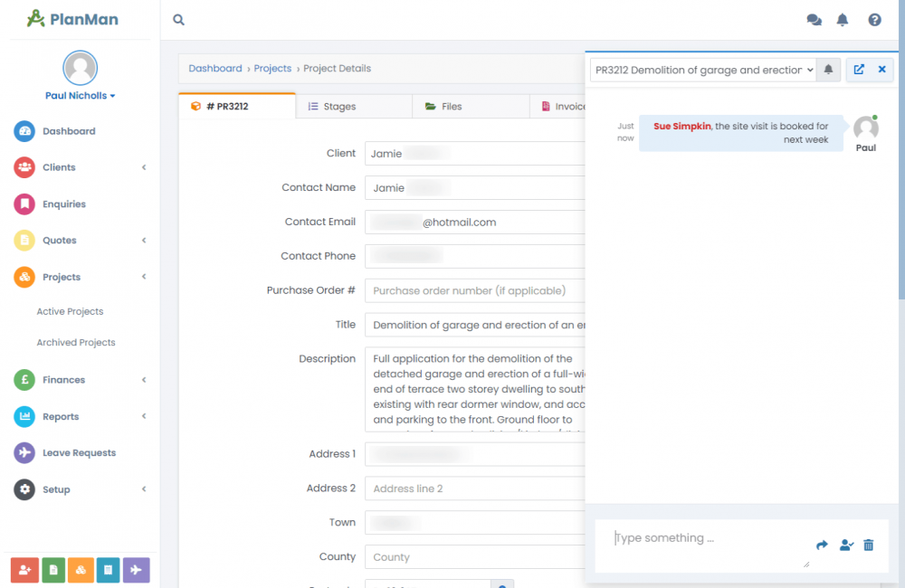The image size is (905, 588).
Task: Open the chat project selector dropdown
Action: [702, 70]
